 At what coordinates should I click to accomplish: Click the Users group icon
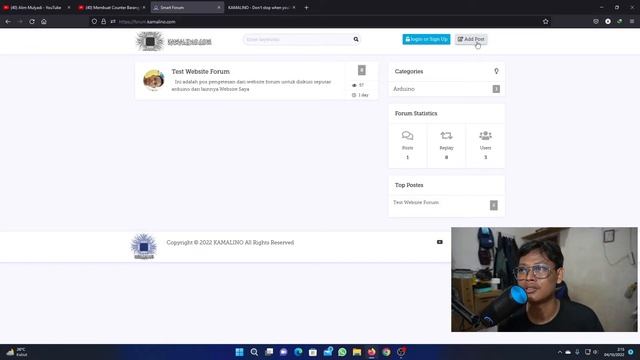point(485,136)
